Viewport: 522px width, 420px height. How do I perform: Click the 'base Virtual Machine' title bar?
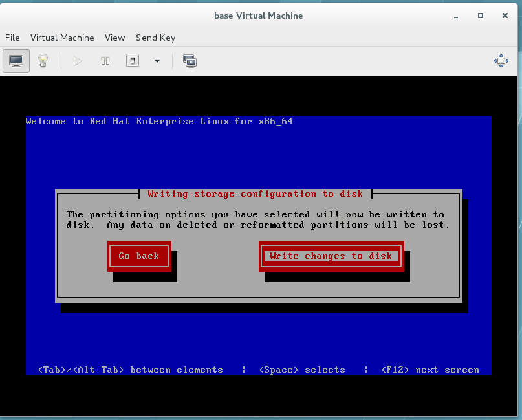pos(258,16)
